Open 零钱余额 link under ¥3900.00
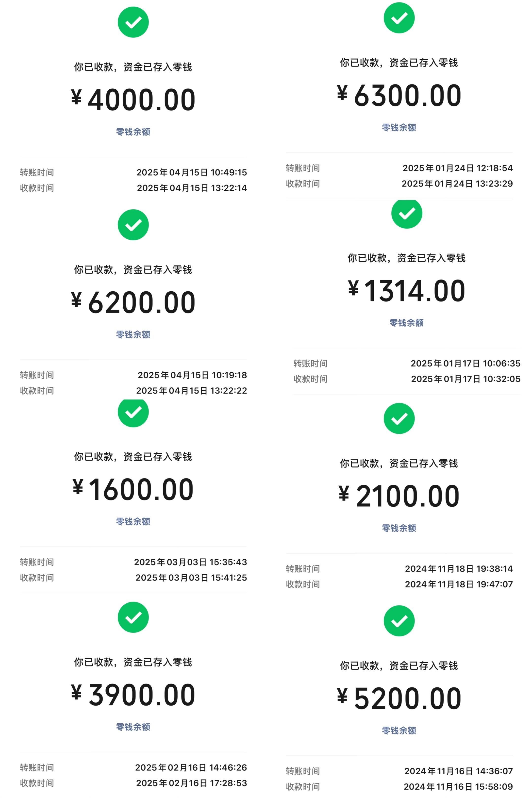This screenshot has height=798, width=532. pos(133,727)
